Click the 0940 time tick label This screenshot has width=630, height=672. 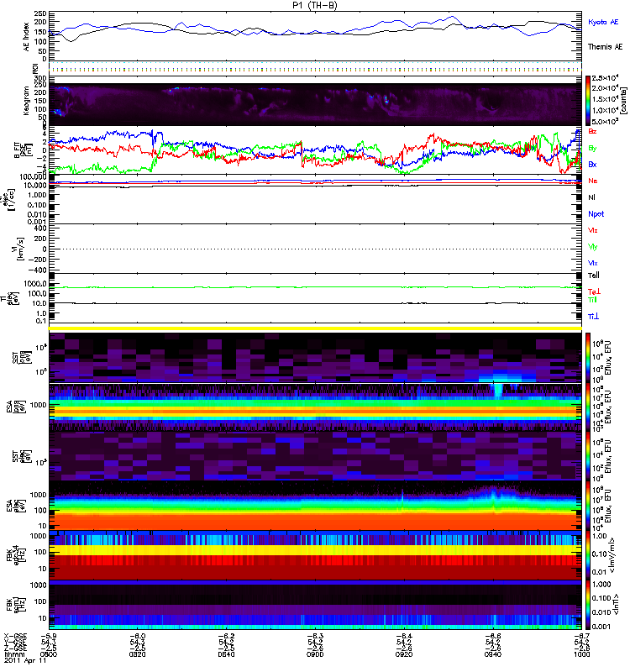(493, 655)
